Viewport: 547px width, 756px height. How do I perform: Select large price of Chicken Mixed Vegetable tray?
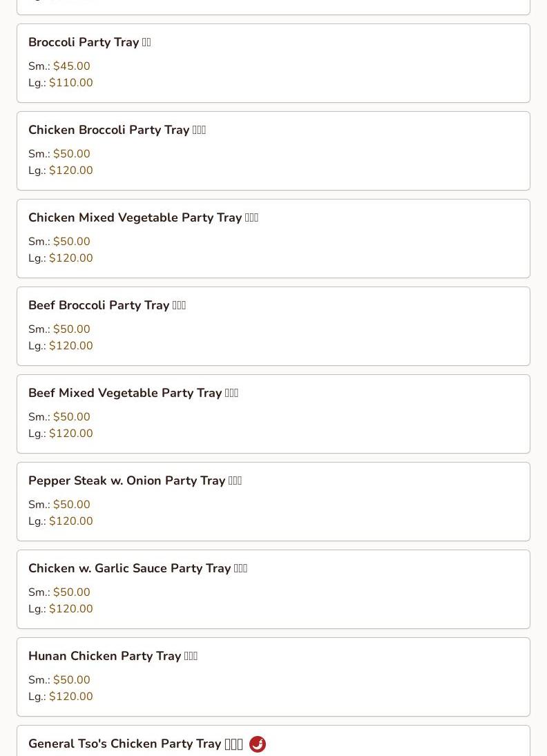pos(70,258)
